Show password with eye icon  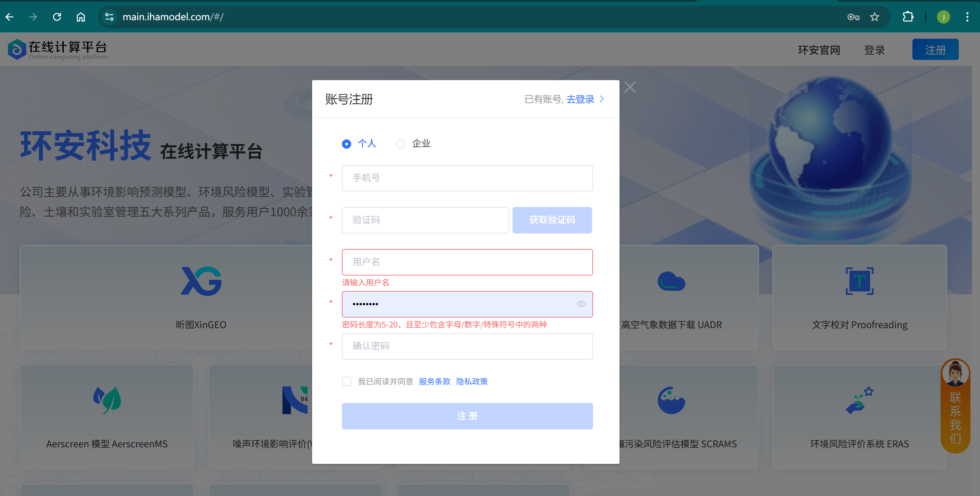pos(581,304)
